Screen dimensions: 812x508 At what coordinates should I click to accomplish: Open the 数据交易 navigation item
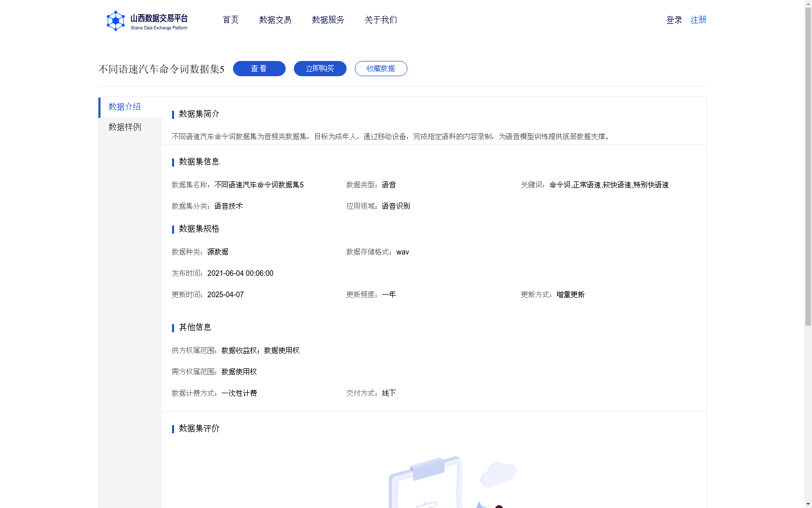(275, 20)
